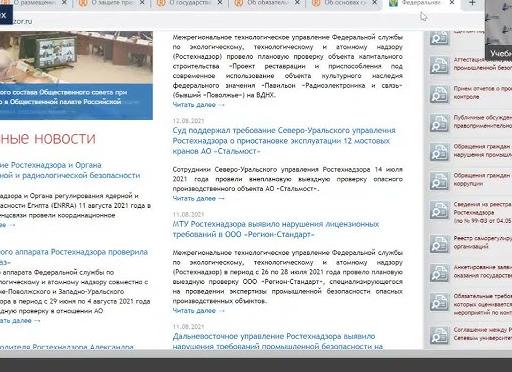
Task: Switch to the 'О защите прав' tab
Action: click(x=113, y=3)
